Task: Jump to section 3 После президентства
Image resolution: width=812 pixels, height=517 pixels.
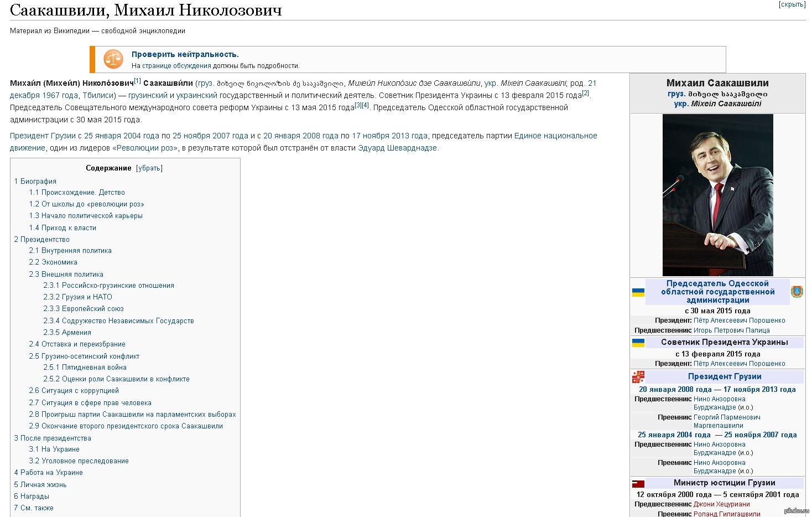Action: [53, 438]
